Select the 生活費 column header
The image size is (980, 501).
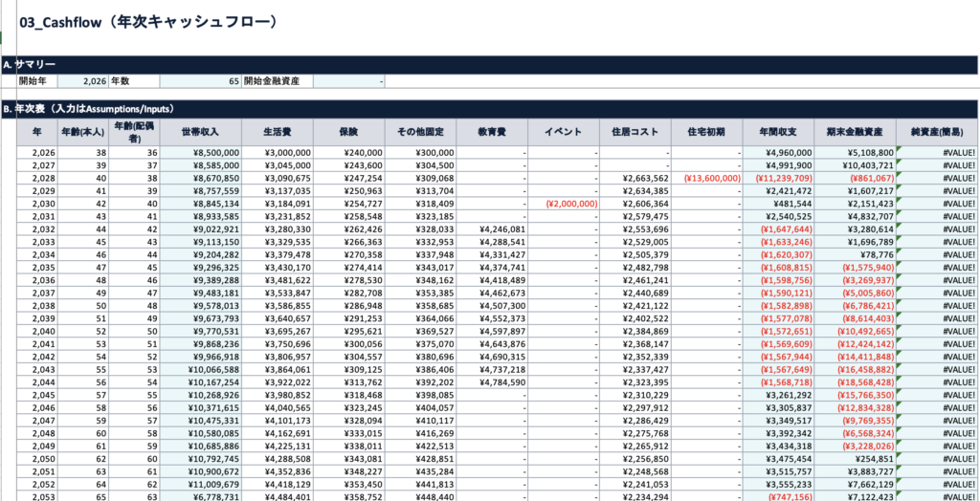coord(278,132)
